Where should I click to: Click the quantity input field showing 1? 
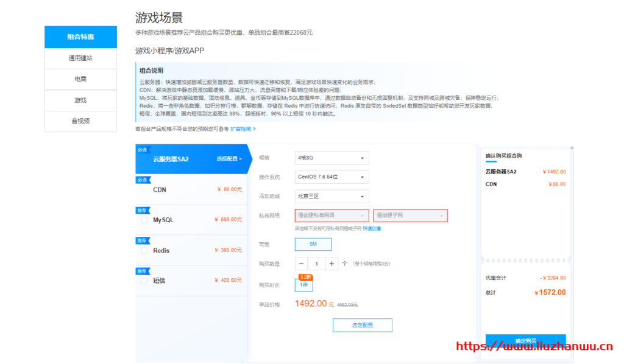pos(316,263)
